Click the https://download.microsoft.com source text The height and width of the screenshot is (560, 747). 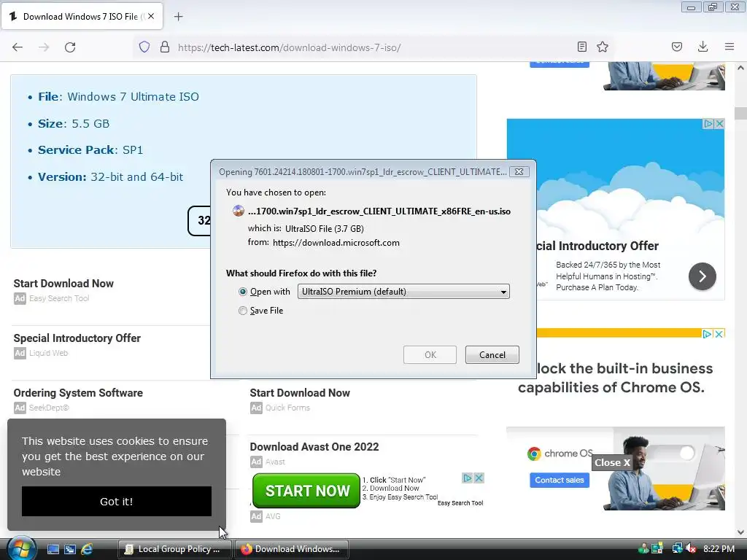point(336,243)
